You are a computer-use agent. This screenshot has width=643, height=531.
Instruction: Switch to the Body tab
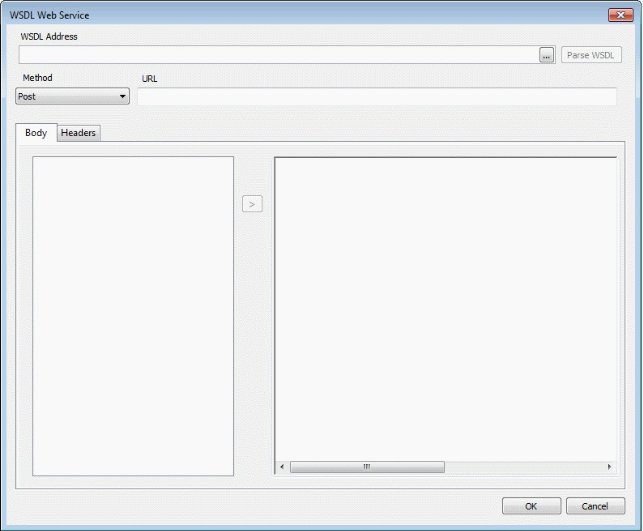coord(36,132)
